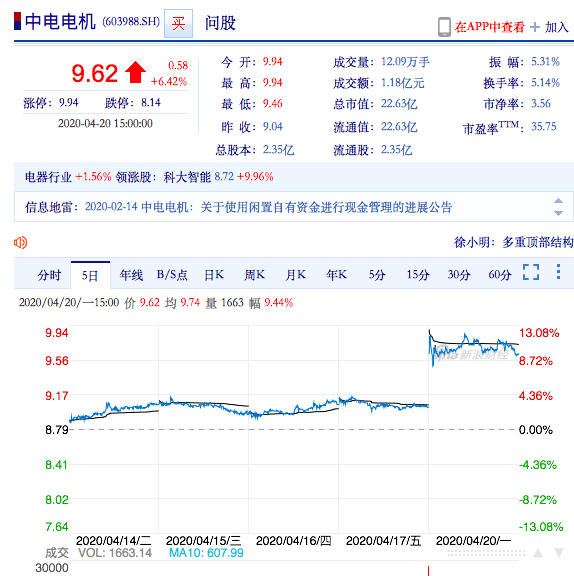Click the 换手率 value 5.14%
The width and height of the screenshot is (574, 576).
[545, 83]
